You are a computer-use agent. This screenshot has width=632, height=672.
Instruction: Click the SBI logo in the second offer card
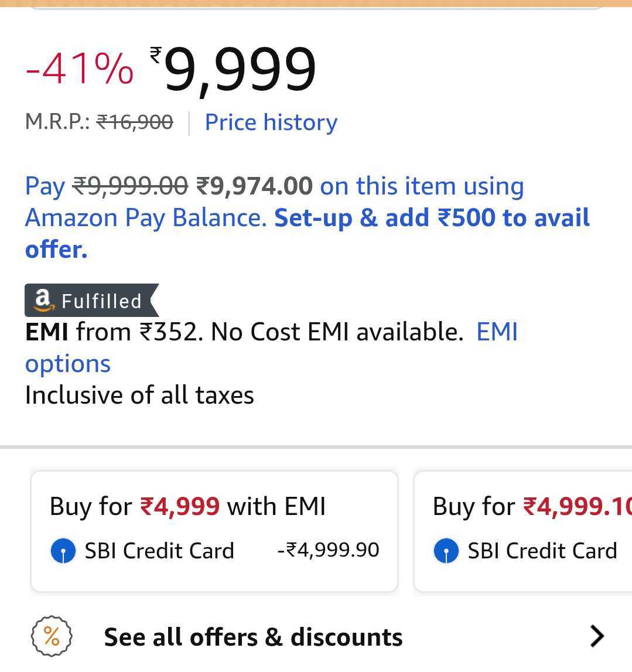click(446, 551)
